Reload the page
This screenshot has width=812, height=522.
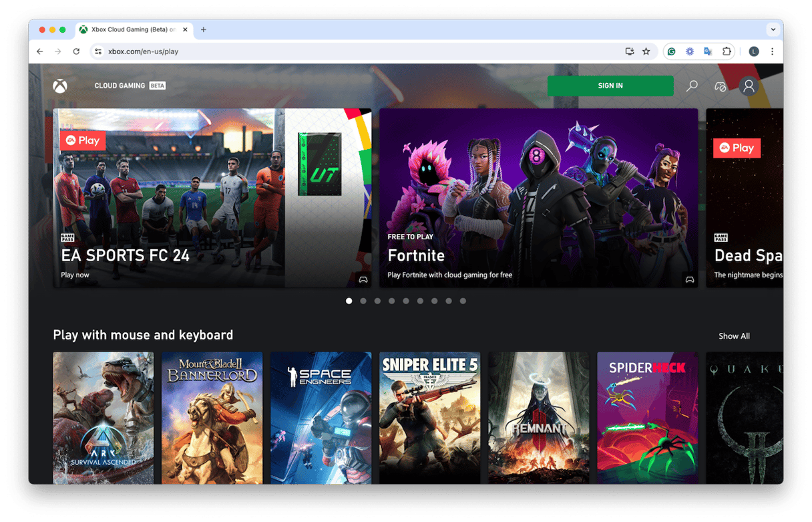76,51
